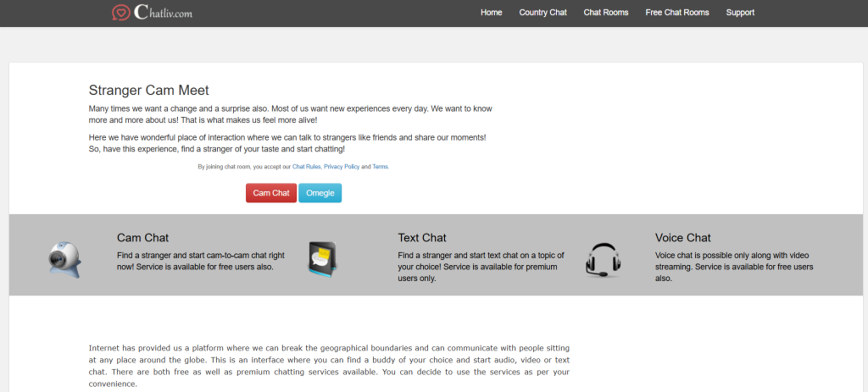Screen dimensions: 868x392
Task: Open the Home menu item
Action: [491, 12]
